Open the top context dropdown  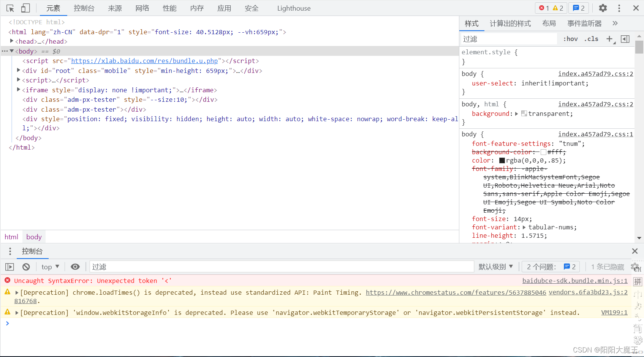click(50, 267)
